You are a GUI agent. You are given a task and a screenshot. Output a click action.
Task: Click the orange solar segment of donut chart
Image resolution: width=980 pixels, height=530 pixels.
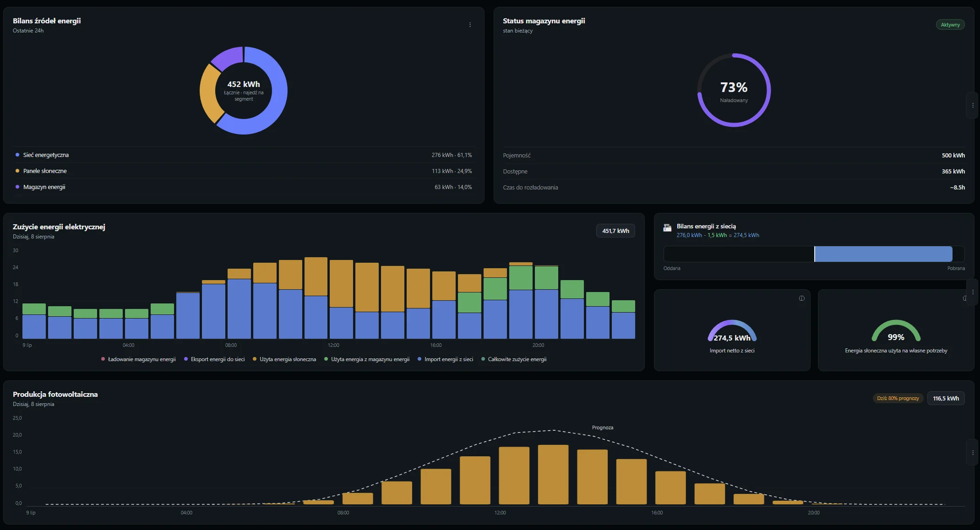(208, 93)
